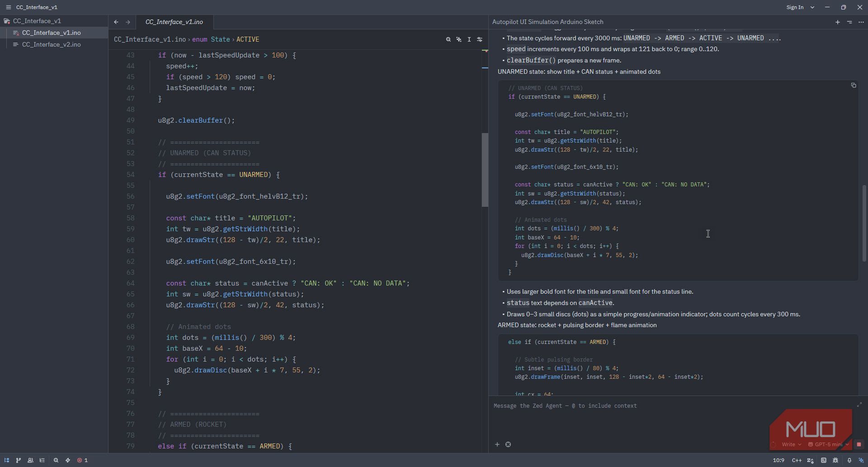Click the agent thread title Autopilot UI Simulation
The image size is (868, 467).
547,22
